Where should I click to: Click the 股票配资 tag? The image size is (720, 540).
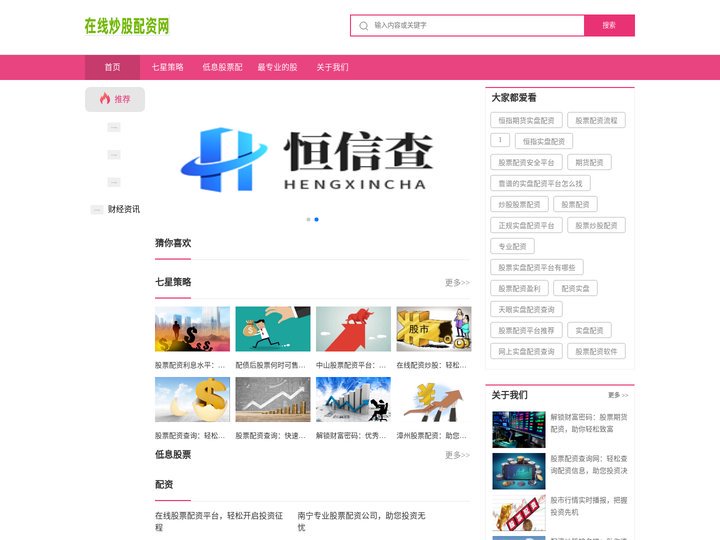point(575,204)
